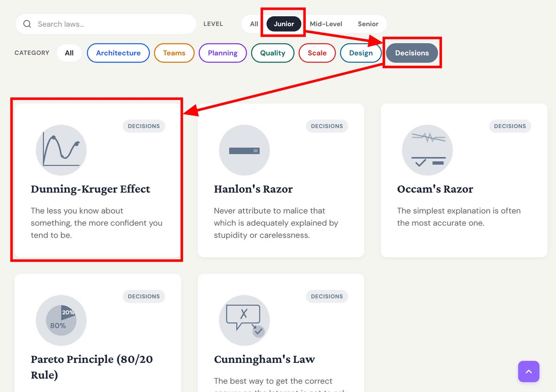Select the Mid-Level filter option
The height and width of the screenshot is (392, 556).
click(x=326, y=24)
